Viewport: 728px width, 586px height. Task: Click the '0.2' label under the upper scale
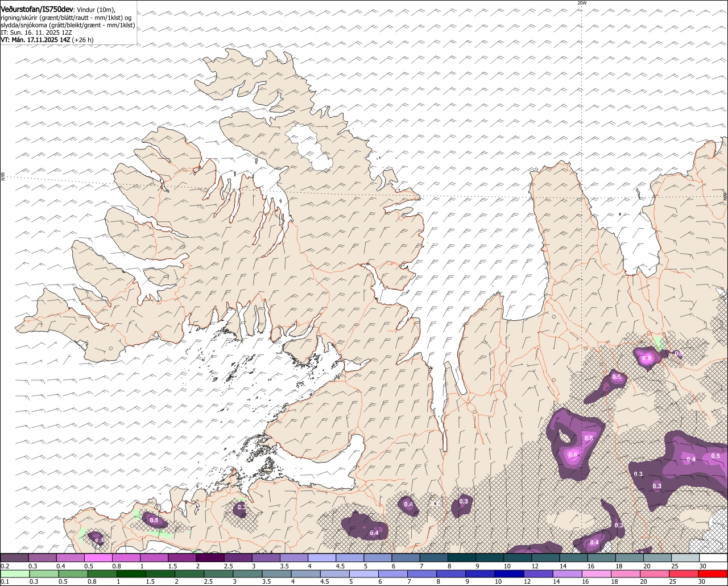(5, 566)
